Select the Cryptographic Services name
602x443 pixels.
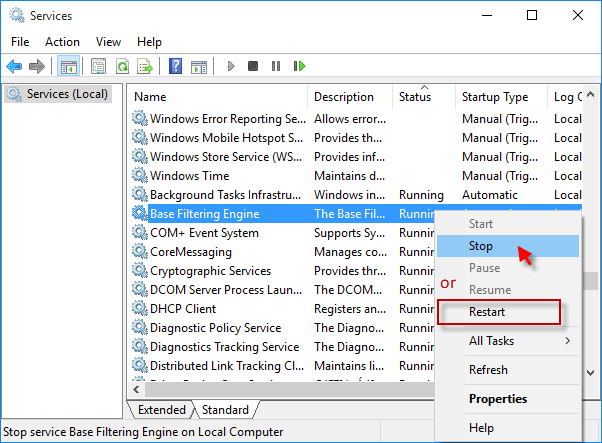(210, 271)
